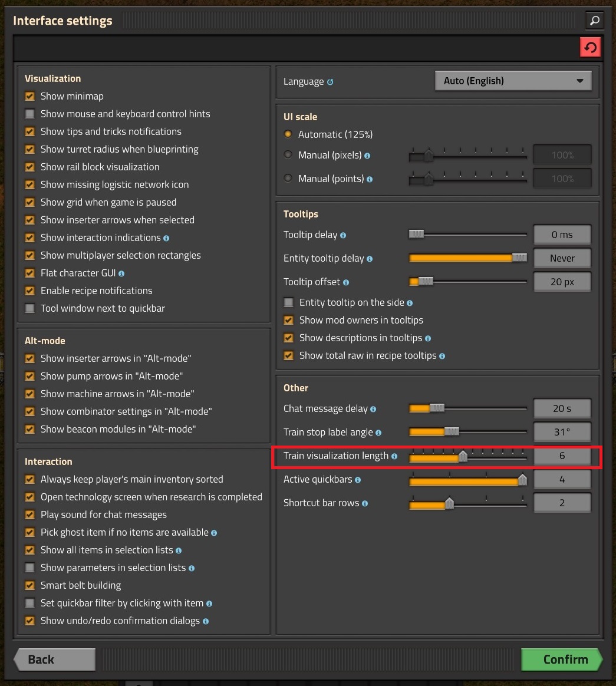Enable Entity tooltip on the side

pyautogui.click(x=288, y=302)
